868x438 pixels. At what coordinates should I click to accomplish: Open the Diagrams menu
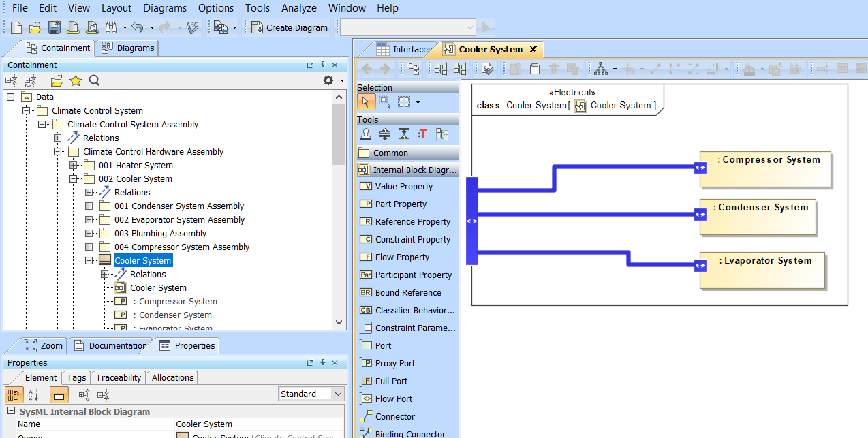(x=165, y=8)
